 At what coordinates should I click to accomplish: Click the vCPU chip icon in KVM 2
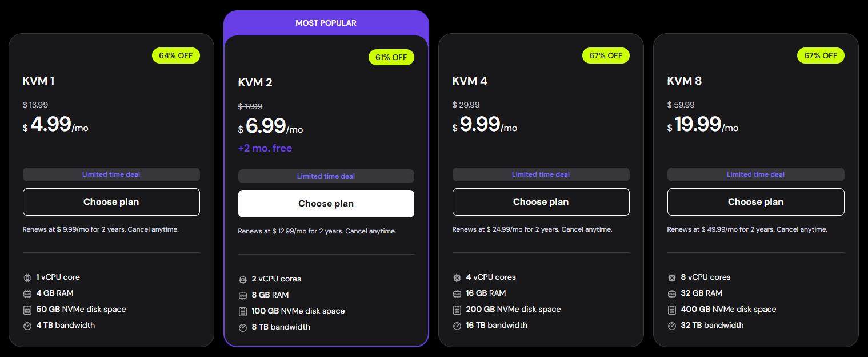[x=242, y=279]
